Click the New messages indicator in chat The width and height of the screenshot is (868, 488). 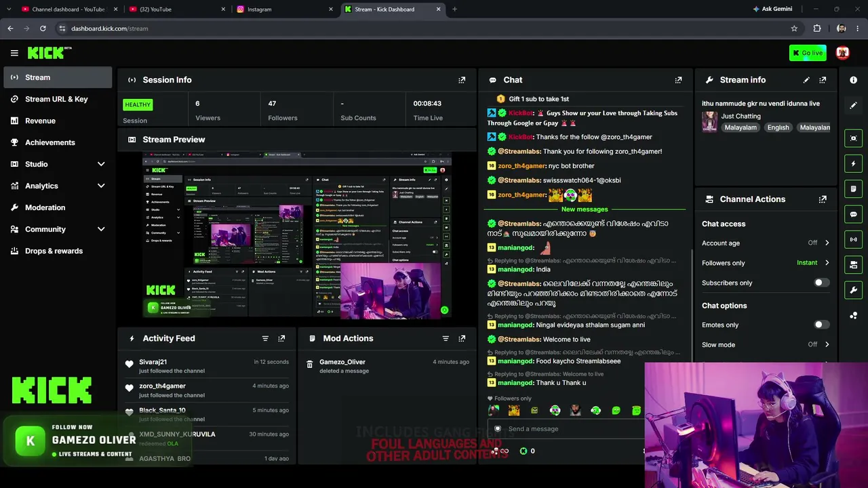tap(585, 209)
